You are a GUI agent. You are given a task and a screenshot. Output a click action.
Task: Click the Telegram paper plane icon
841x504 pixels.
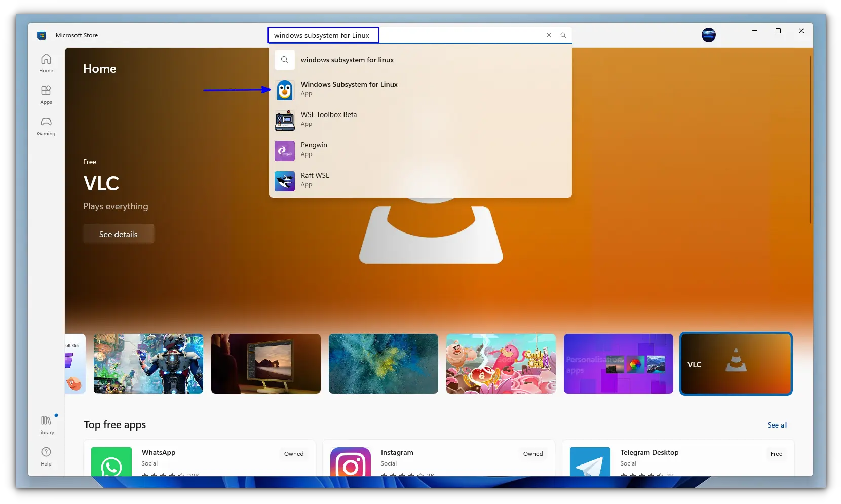pos(590,462)
